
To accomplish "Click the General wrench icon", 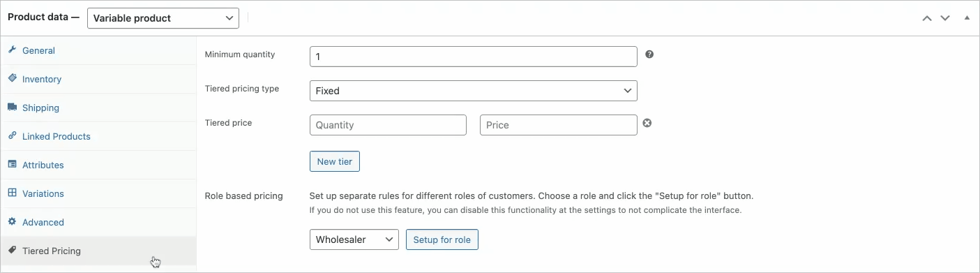I will click(x=12, y=50).
